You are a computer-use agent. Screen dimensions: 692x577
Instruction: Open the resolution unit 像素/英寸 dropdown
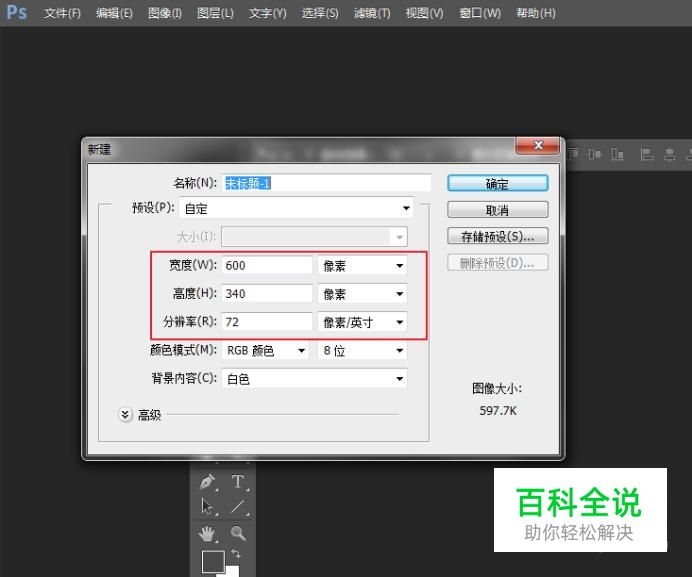362,322
